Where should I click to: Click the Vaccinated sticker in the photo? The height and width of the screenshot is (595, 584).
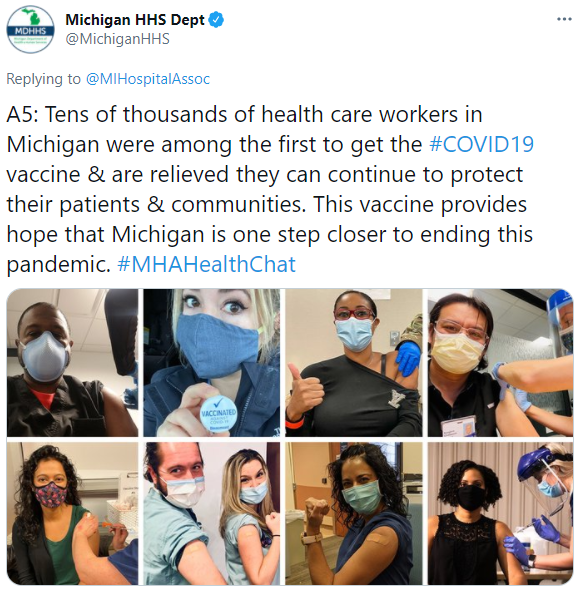point(218,414)
